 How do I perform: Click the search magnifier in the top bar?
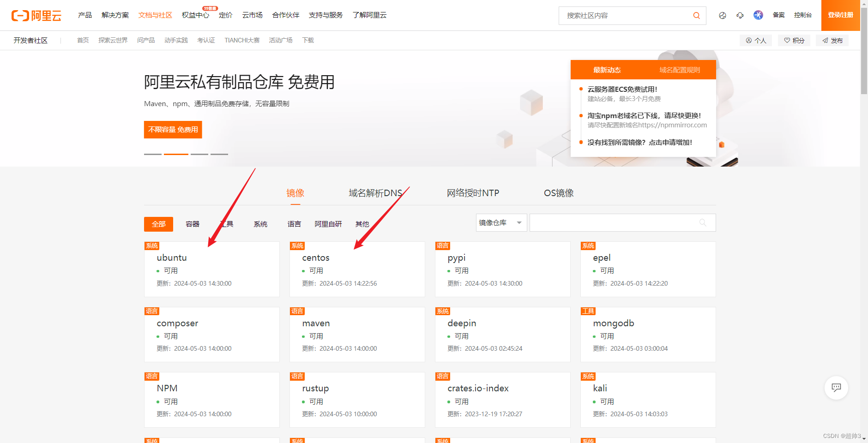(x=696, y=16)
